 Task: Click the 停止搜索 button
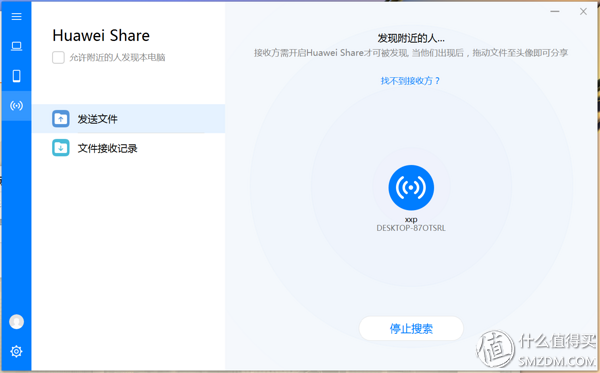(x=411, y=329)
